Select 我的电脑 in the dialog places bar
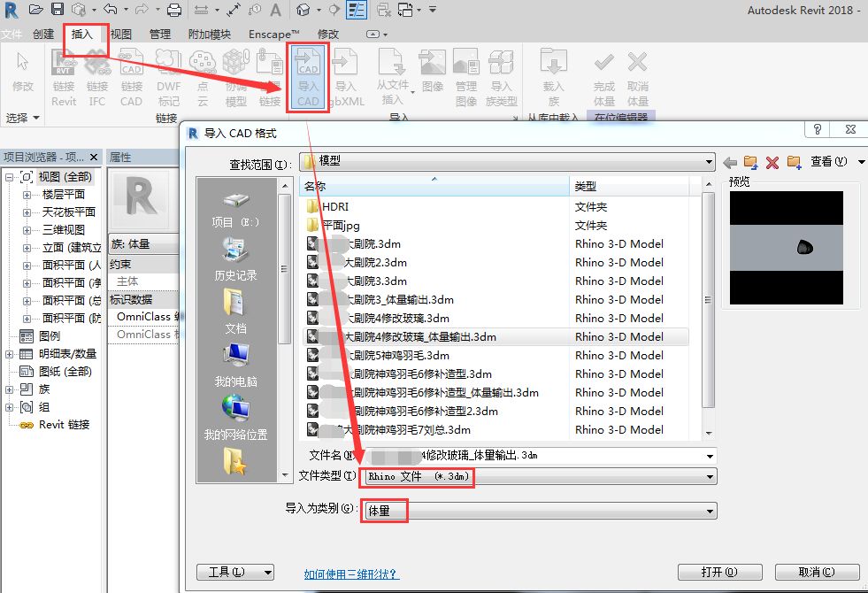The height and width of the screenshot is (593, 868). tap(236, 366)
